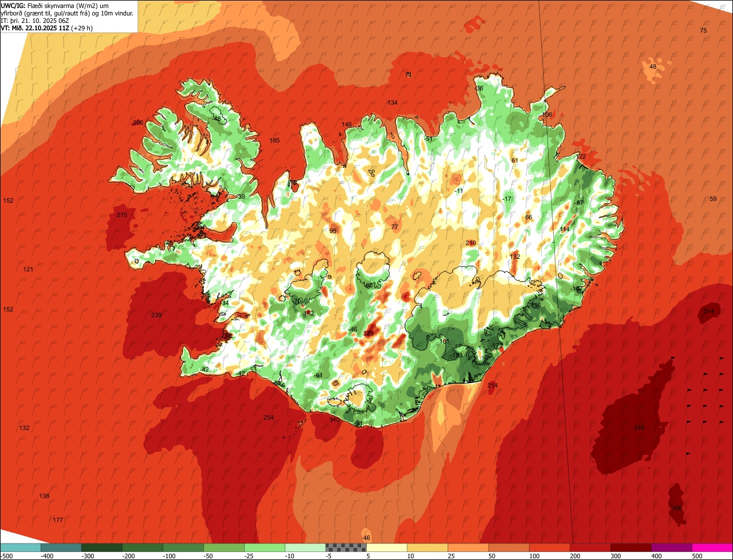
Task: Select the '316' value in the dark red patch
Action: point(639,428)
